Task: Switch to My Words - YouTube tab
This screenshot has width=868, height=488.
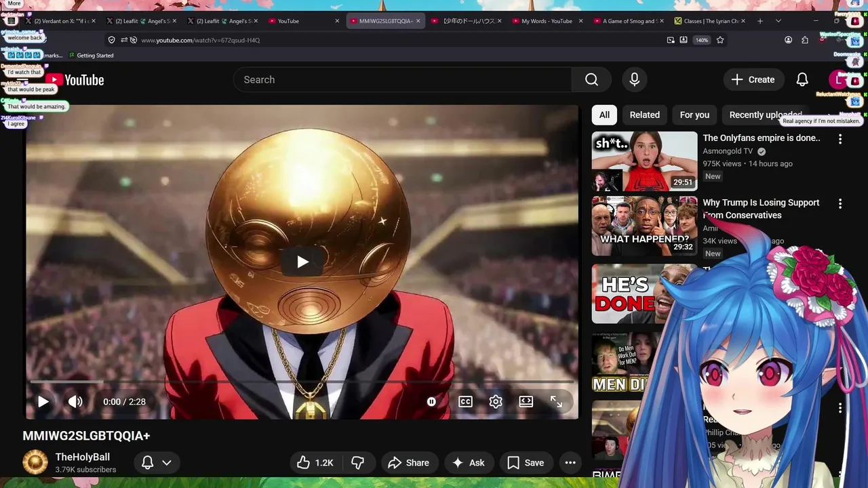Action: [x=547, y=21]
